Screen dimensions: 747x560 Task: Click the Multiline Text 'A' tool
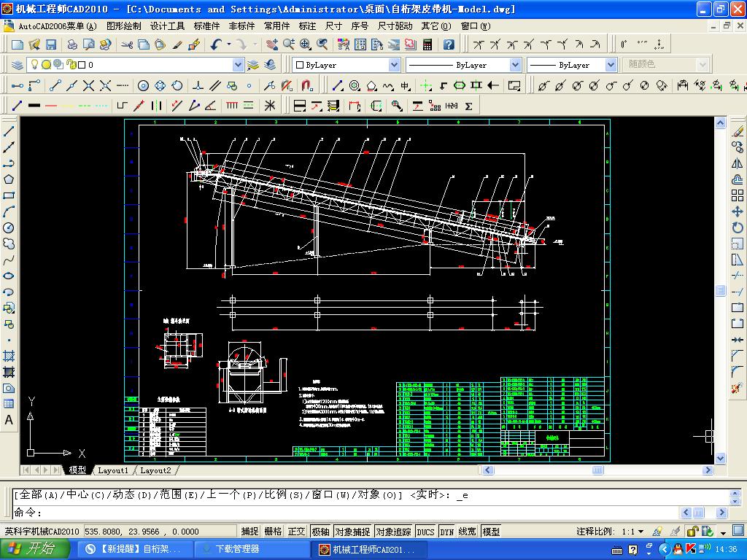click(9, 420)
